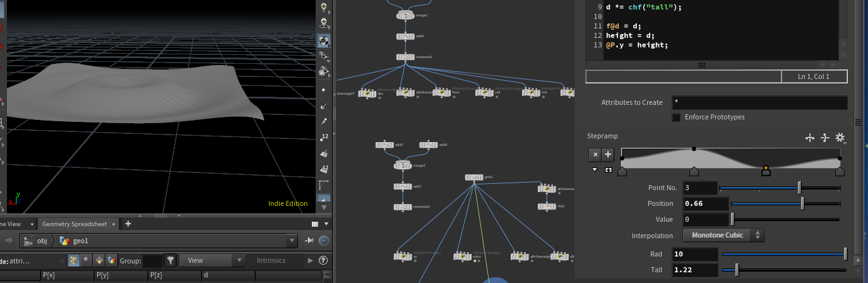Click the follow selection target icon
This screenshot has width=868, height=283.
324,241
